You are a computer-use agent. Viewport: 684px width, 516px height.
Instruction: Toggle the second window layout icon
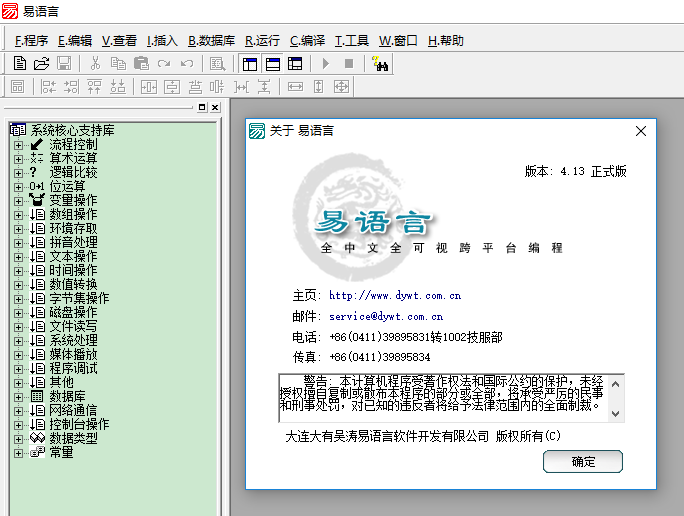tap(273, 64)
